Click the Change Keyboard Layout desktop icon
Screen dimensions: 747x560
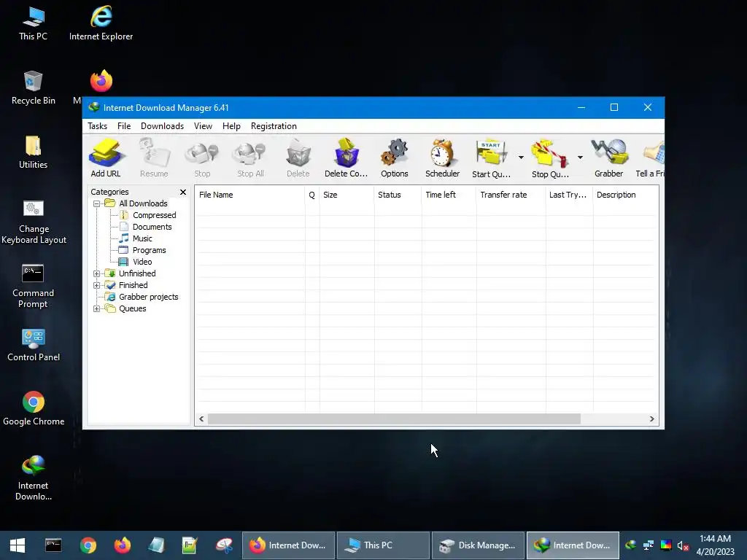(x=34, y=222)
